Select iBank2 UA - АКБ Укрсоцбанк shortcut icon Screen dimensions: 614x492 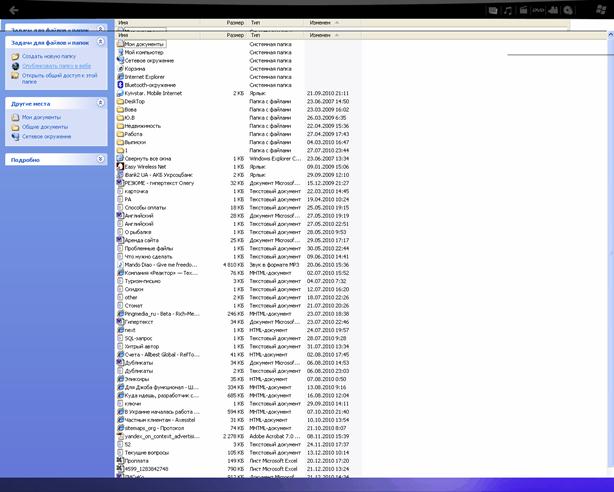coord(120,175)
